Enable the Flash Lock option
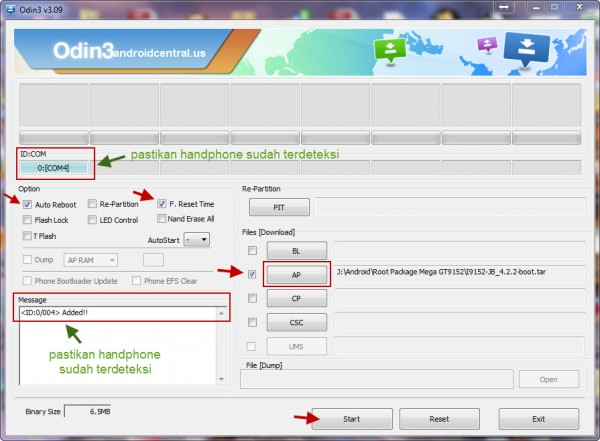Viewport: 600px width, 441px height. click(x=27, y=220)
